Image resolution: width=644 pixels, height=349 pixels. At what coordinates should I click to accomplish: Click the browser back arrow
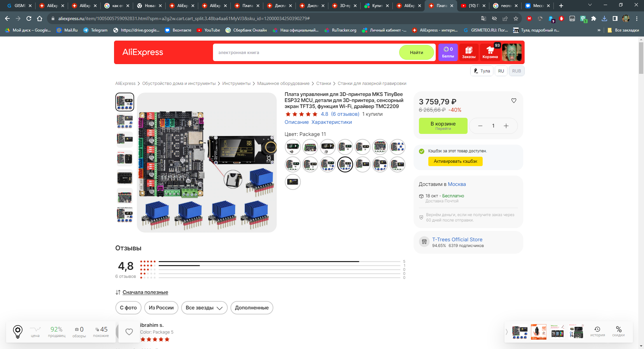[x=7, y=18]
